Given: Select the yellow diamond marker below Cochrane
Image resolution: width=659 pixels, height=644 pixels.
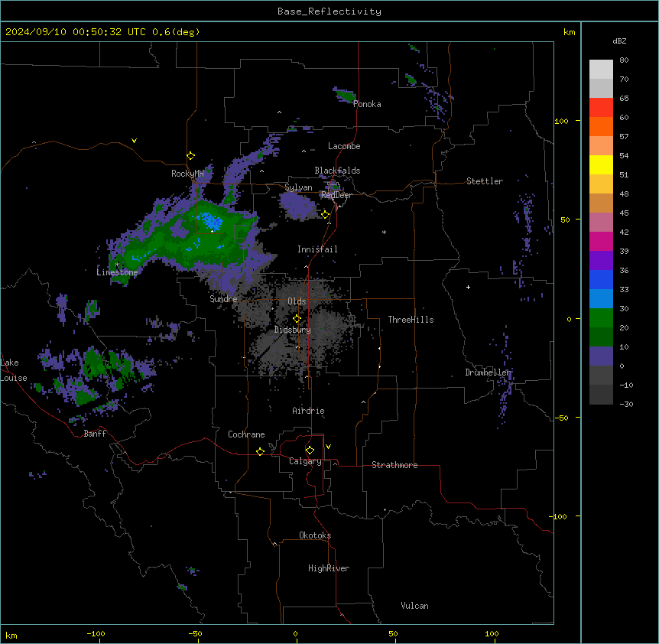Looking at the screenshot, I should 260,451.
